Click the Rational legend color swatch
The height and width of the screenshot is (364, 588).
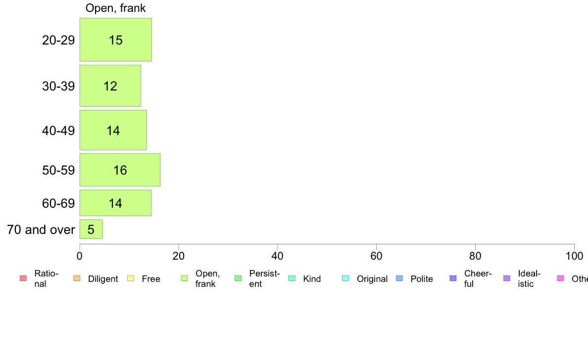pyautogui.click(x=23, y=278)
